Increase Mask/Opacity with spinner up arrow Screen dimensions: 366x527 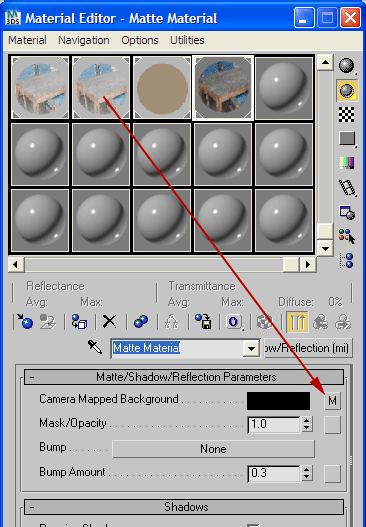point(306,421)
